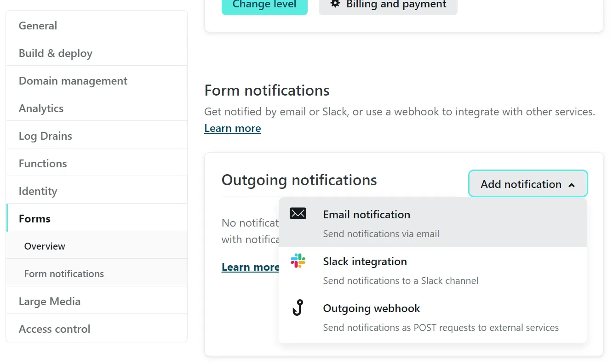Click 'Send notifications to a Slack channel' text
Image resolution: width=613 pixels, height=364 pixels.
[401, 280]
